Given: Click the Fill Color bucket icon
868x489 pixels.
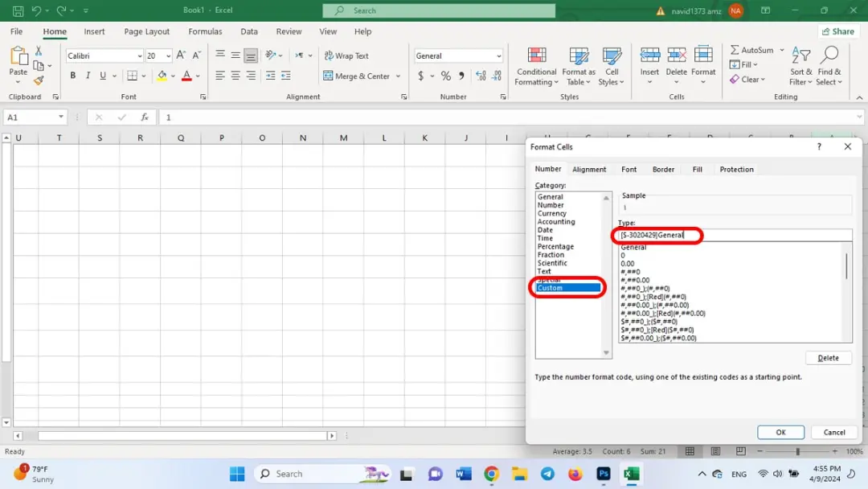Looking at the screenshot, I should (162, 76).
